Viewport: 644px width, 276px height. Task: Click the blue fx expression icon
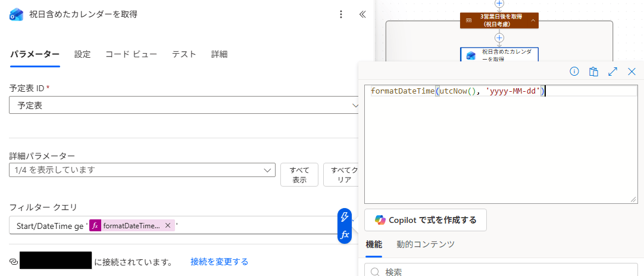point(345,235)
